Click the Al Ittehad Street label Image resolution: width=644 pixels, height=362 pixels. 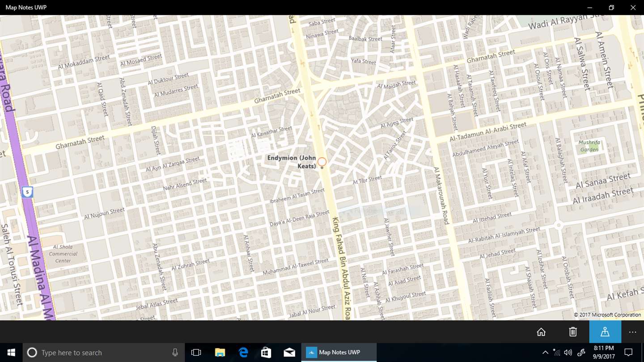coord(492,218)
